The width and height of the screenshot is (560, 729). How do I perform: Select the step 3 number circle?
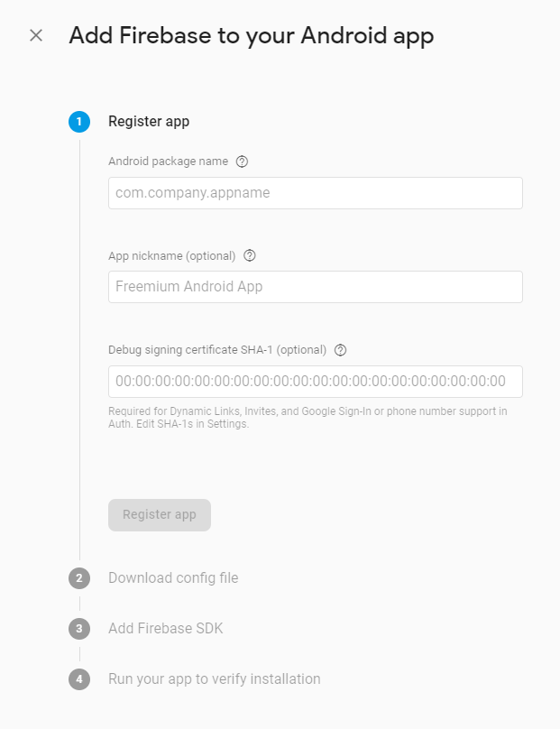79,629
